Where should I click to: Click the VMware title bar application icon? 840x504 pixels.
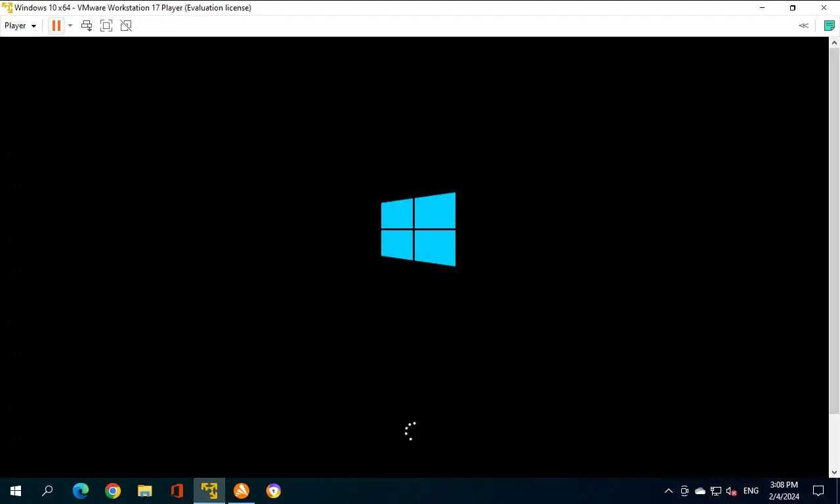pyautogui.click(x=7, y=8)
